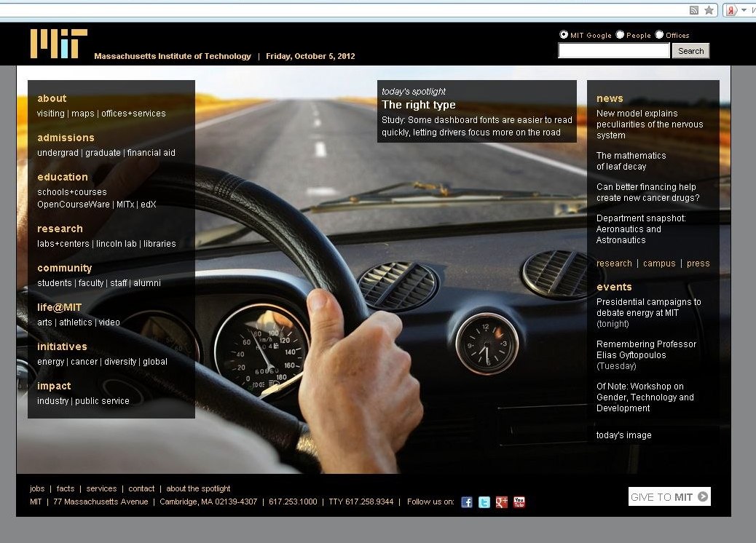Viewport: 756px width, 543px height.
Task: Click the MIT logo in header
Action: 59,44
